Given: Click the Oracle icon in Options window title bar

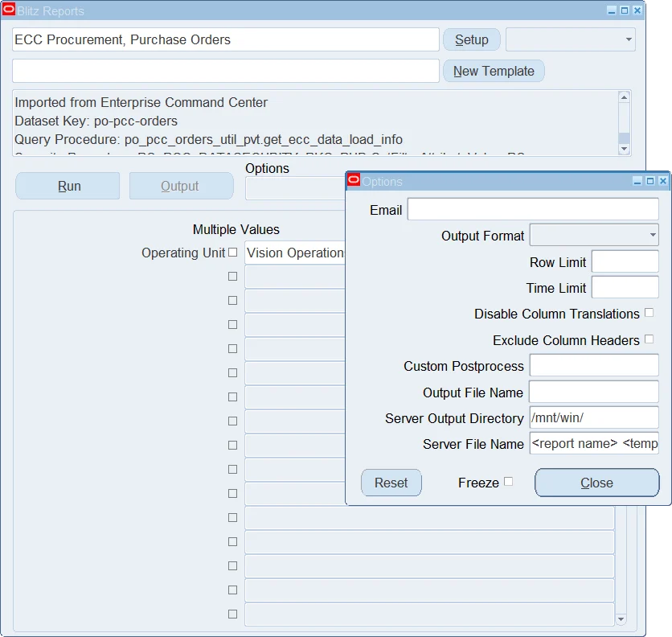Looking at the screenshot, I should click(x=354, y=181).
